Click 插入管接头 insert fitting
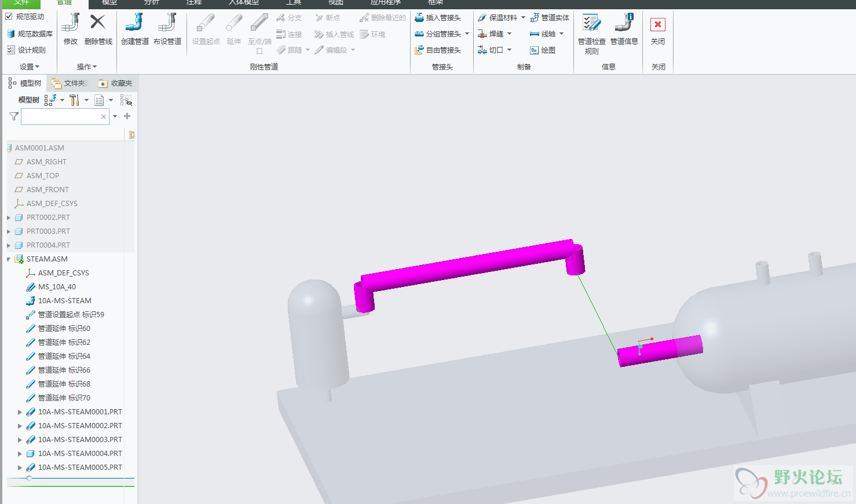This screenshot has width=856, height=504. pyautogui.click(x=438, y=18)
